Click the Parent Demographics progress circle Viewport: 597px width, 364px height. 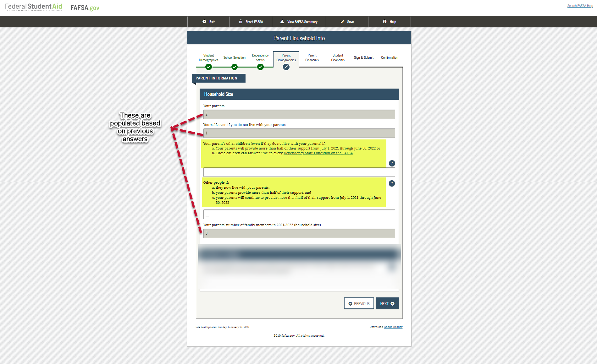286,67
